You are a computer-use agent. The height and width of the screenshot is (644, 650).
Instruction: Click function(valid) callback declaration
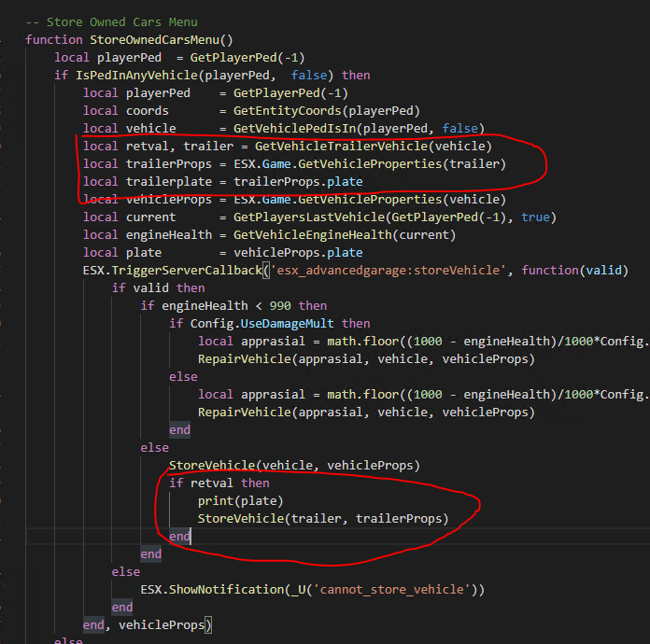tap(574, 271)
